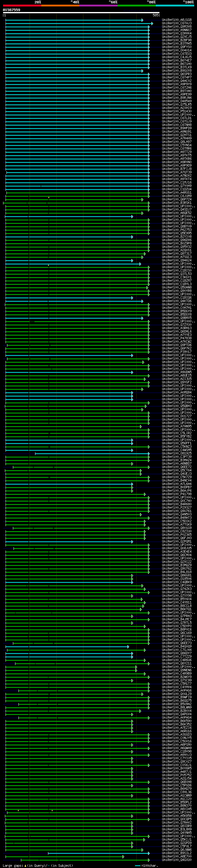Select hit label UniRef100_Q5E995
The image size is (197, 868).
177,233
